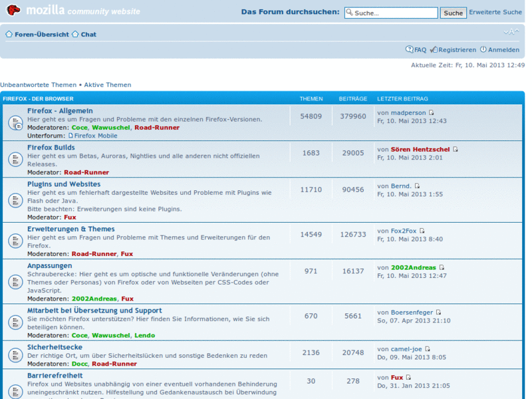The height and width of the screenshot is (399, 532).
Task: Open the Anpassungen forum
Action: tap(49, 265)
